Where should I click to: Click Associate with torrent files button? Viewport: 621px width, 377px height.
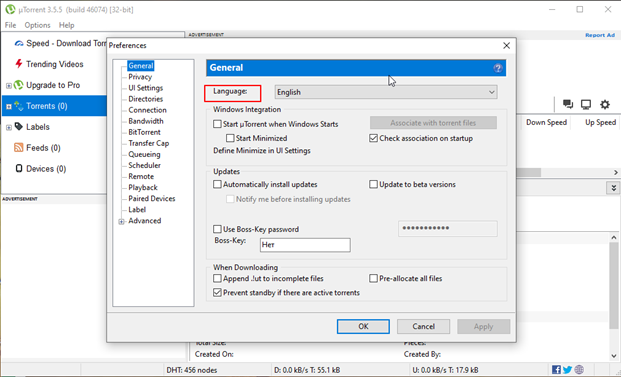433,123
